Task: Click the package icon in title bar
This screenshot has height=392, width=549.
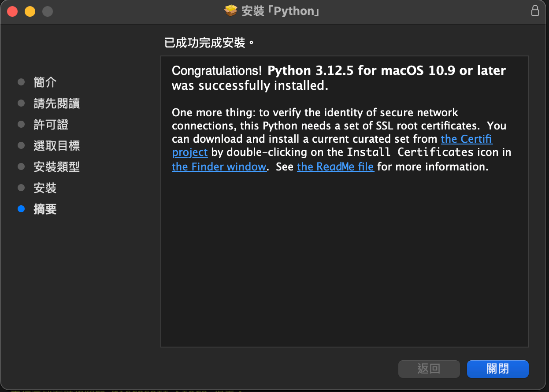Action: 230,11
